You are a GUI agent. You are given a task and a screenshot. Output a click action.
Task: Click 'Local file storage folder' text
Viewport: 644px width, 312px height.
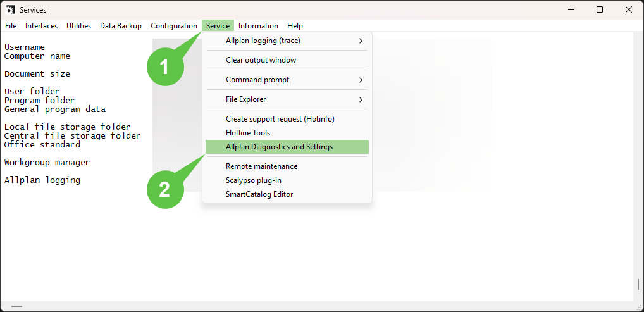67,127
